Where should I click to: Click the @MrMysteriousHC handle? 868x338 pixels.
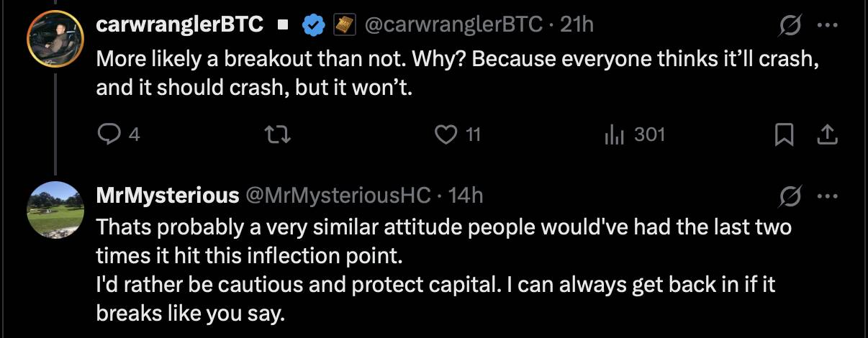339,195
